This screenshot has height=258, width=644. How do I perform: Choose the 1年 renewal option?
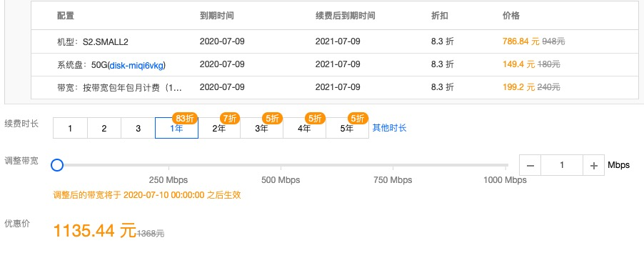click(x=176, y=128)
